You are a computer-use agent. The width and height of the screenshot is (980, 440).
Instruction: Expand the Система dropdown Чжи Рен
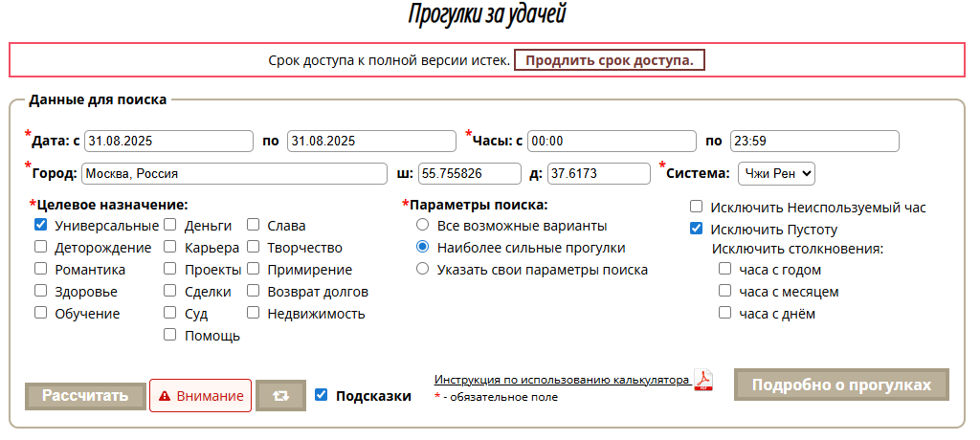pos(776,173)
